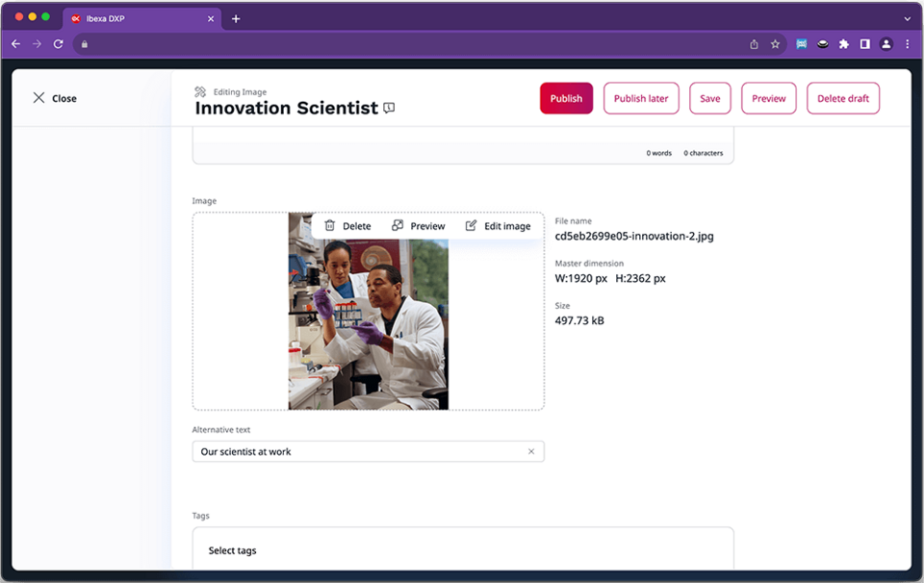Click the trash icon to delete image
This screenshot has height=583, width=924.
[x=330, y=225]
